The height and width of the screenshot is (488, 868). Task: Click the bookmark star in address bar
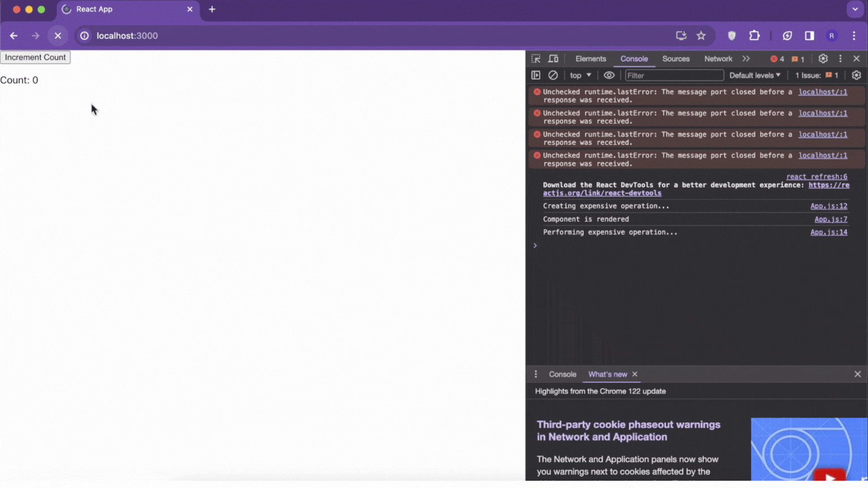(x=701, y=36)
